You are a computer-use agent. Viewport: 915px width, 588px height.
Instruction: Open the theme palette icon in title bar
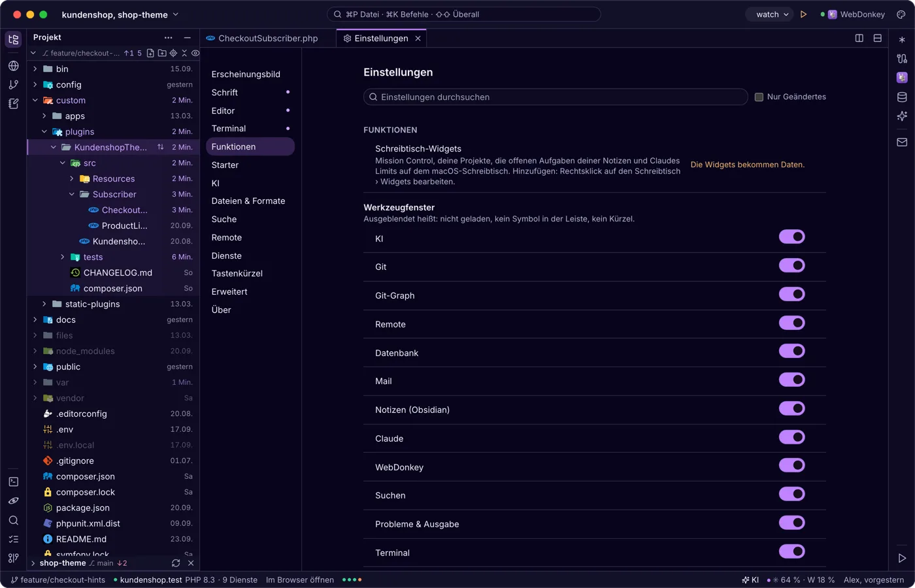[x=901, y=14]
